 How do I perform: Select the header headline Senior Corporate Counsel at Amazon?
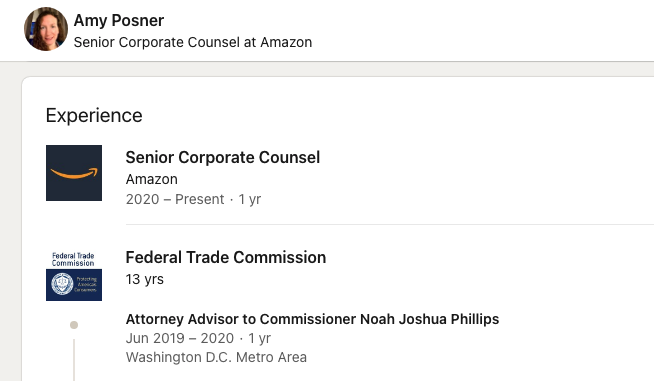point(193,42)
